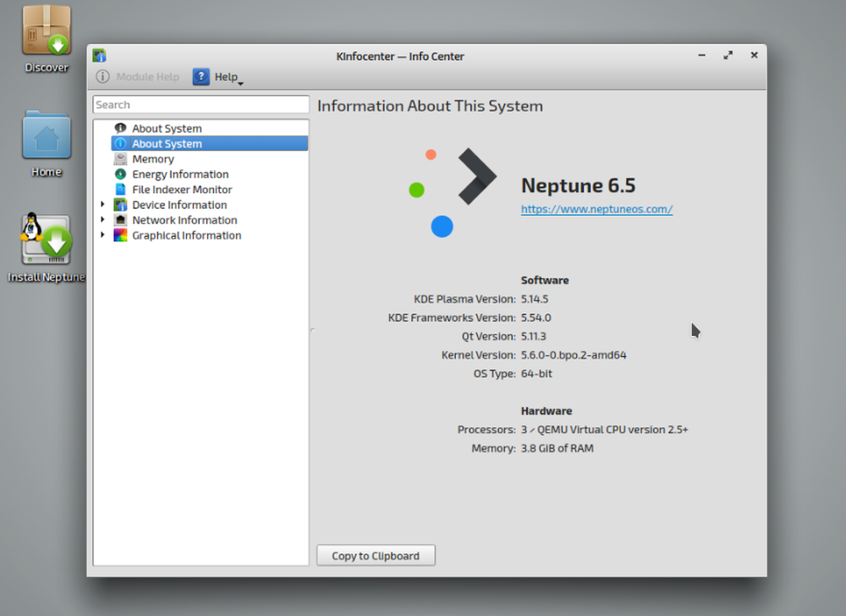Click the KInfocenter — Info Center title text
This screenshot has width=846, height=616.
400,56
